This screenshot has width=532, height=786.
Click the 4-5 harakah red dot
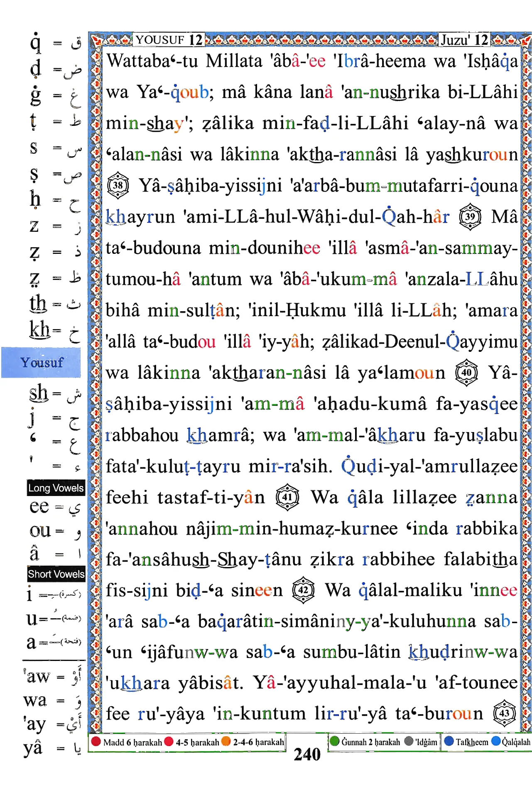click(169, 741)
